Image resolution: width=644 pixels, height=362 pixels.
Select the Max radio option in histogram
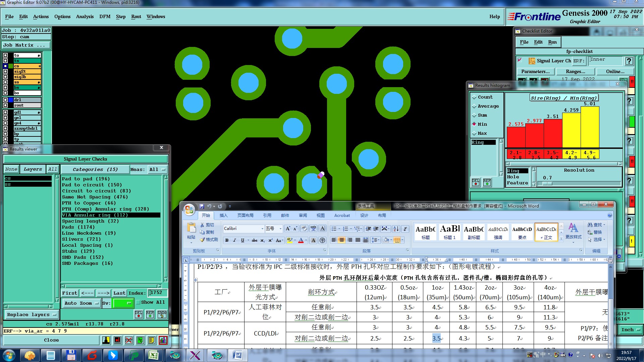point(474,133)
